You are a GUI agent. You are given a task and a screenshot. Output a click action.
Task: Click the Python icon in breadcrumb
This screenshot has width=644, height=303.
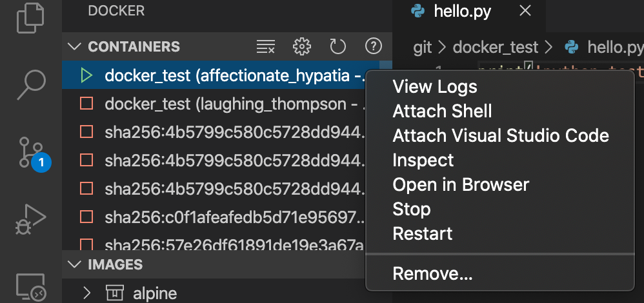tap(572, 47)
